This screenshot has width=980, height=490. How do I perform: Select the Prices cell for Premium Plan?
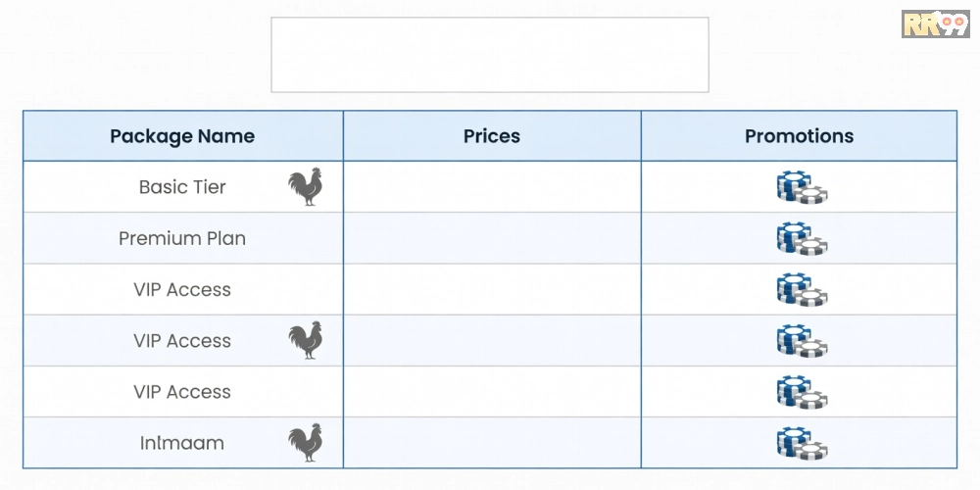pyautogui.click(x=492, y=238)
